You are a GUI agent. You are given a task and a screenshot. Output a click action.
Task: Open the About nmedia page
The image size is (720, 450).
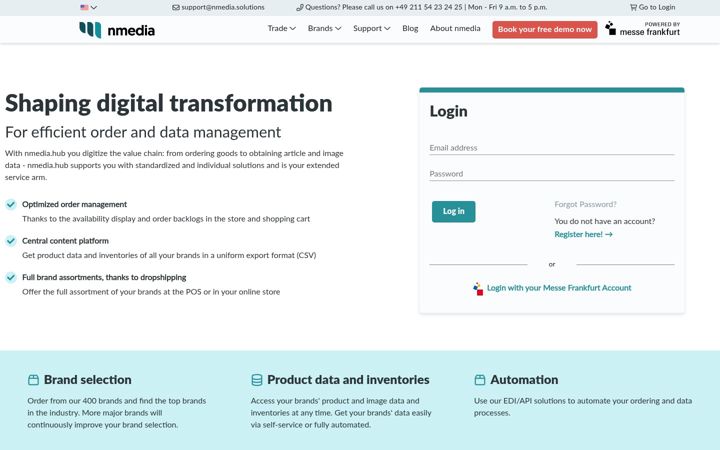tap(455, 28)
